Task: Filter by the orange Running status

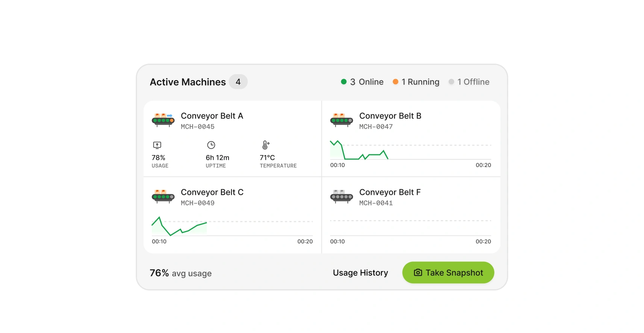Action: click(416, 82)
